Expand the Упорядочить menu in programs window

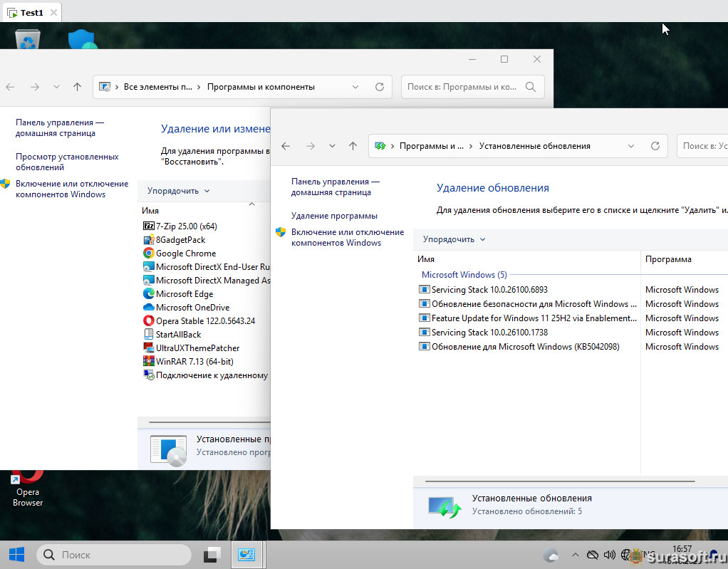(x=178, y=191)
